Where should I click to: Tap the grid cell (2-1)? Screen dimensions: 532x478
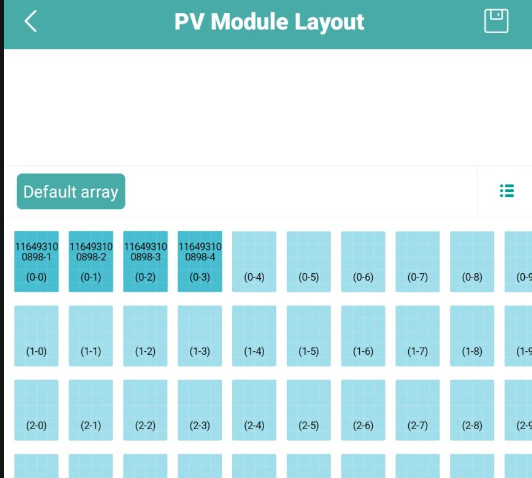click(x=91, y=410)
